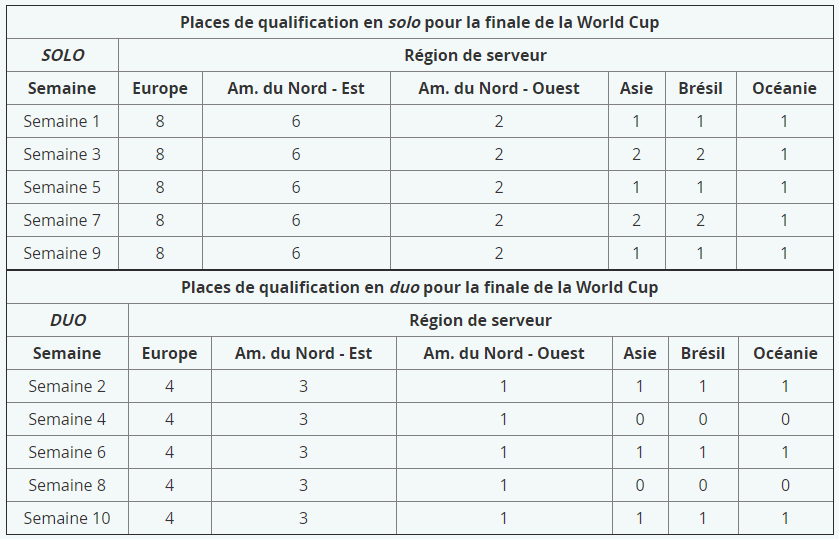The height and width of the screenshot is (539, 839).
Task: Click the Asie value for Semaine 8
Action: (640, 485)
